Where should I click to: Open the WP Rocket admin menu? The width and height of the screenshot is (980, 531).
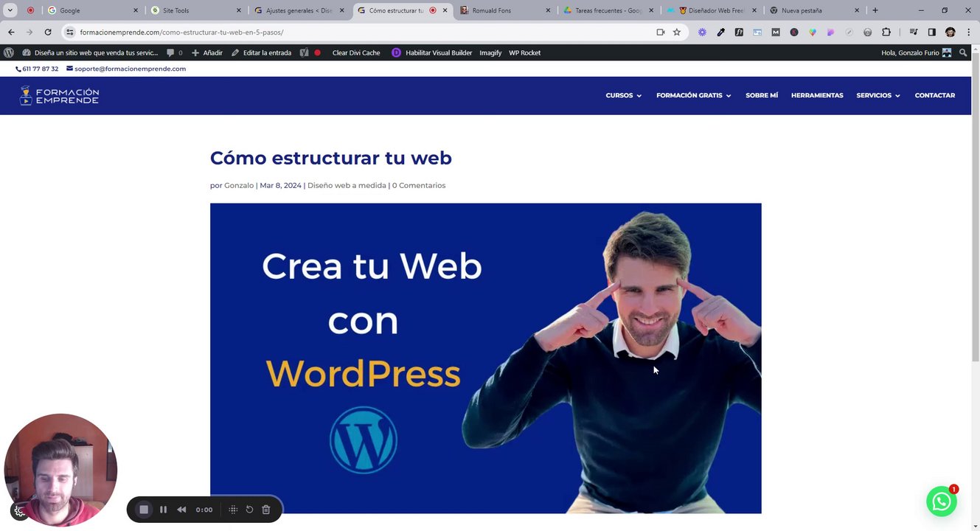[524, 53]
